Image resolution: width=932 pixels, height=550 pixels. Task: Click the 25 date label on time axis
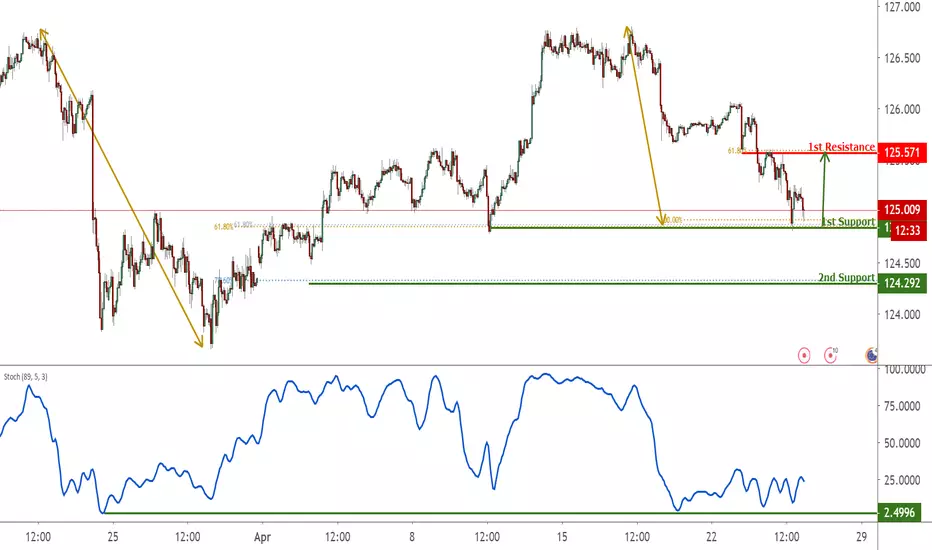113,537
